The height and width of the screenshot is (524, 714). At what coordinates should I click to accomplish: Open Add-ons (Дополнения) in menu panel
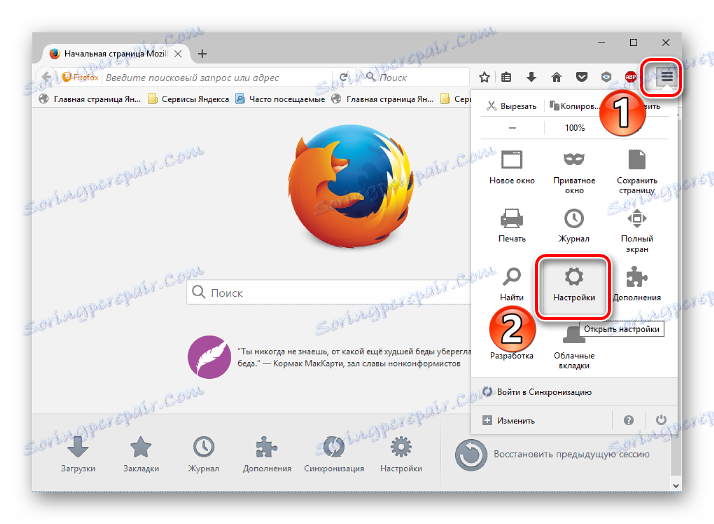(637, 284)
